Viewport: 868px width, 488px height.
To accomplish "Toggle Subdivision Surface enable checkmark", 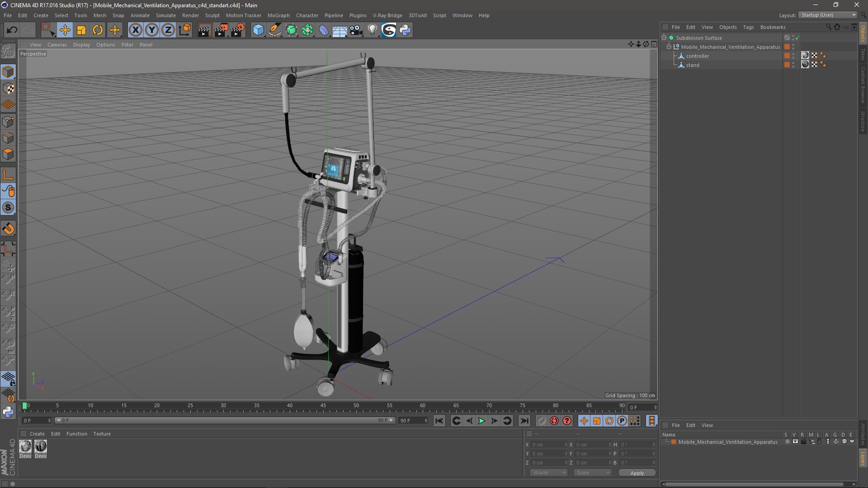I will tap(797, 38).
